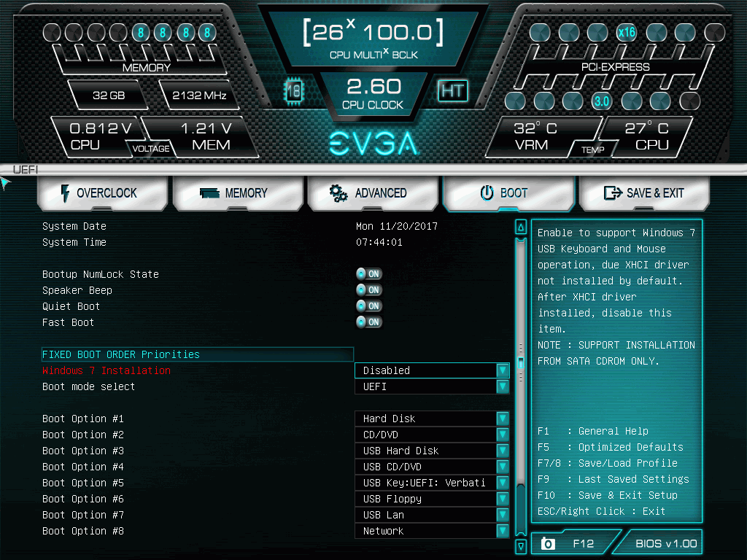Click the scroll down arrow
This screenshot has width=747, height=560.
pos(521,546)
